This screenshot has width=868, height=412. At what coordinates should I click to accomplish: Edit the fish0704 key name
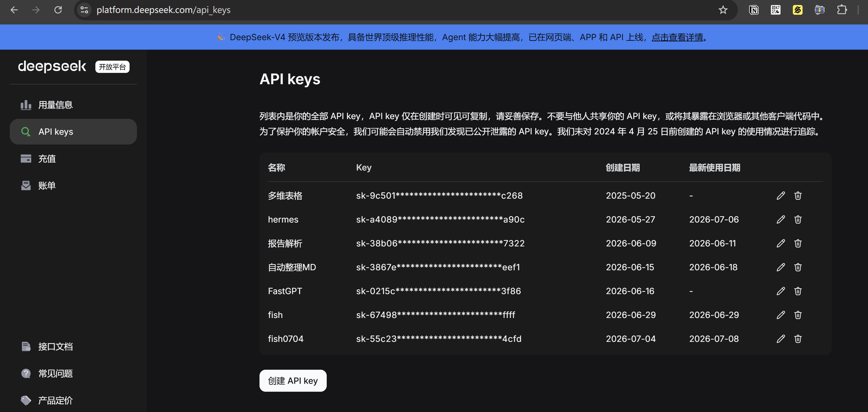click(x=781, y=339)
